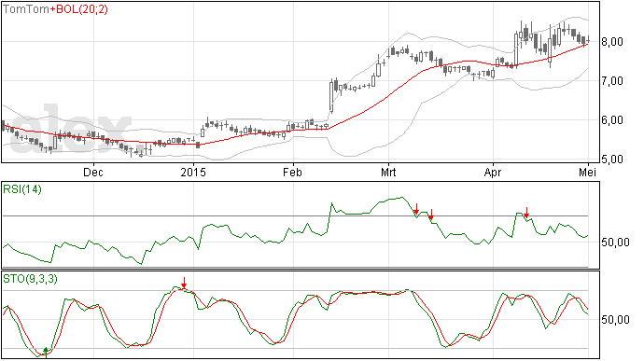
Task: Click the second red RSI sell arrow in March
Action: (x=431, y=215)
